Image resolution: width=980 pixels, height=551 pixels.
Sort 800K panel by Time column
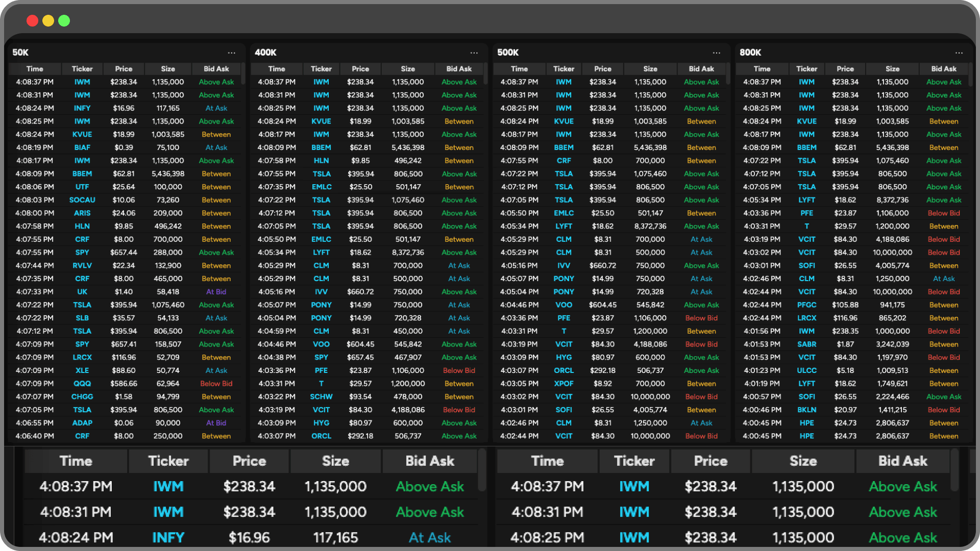[762, 69]
